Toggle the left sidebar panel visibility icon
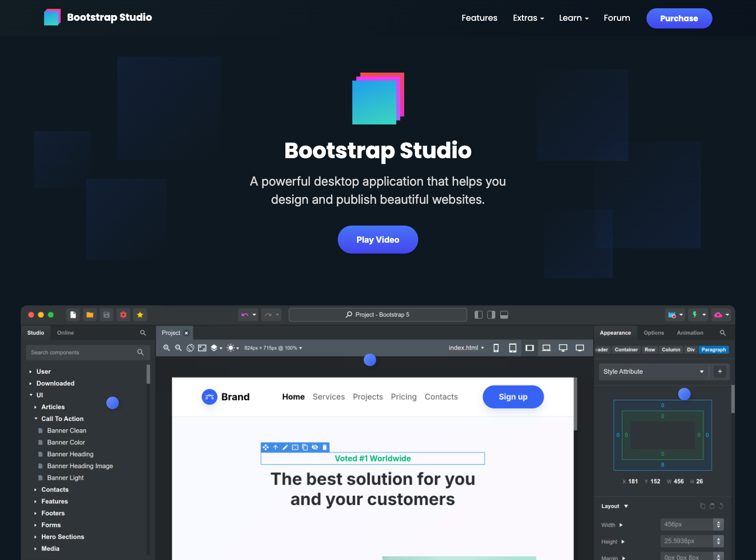Screen dimensions: 756x560 click(478, 315)
